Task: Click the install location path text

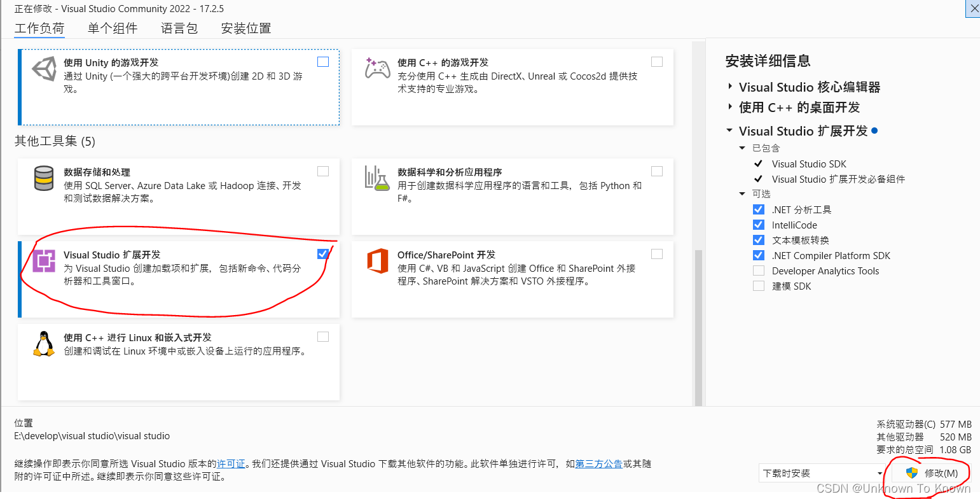Action: coord(92,436)
